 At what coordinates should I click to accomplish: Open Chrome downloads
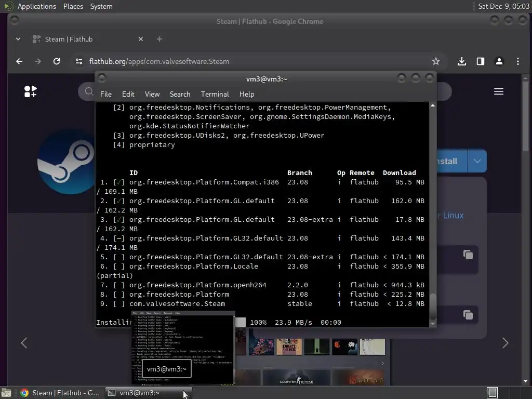[461, 61]
